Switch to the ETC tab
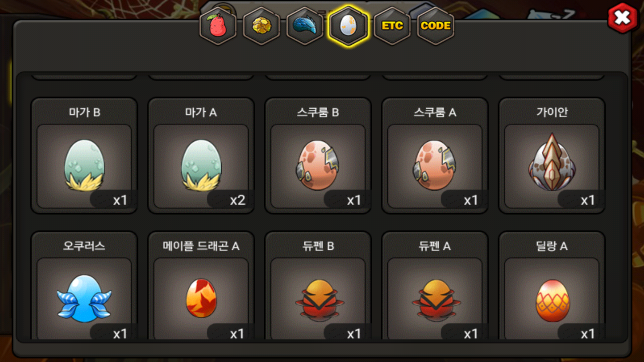 pyautogui.click(x=392, y=26)
